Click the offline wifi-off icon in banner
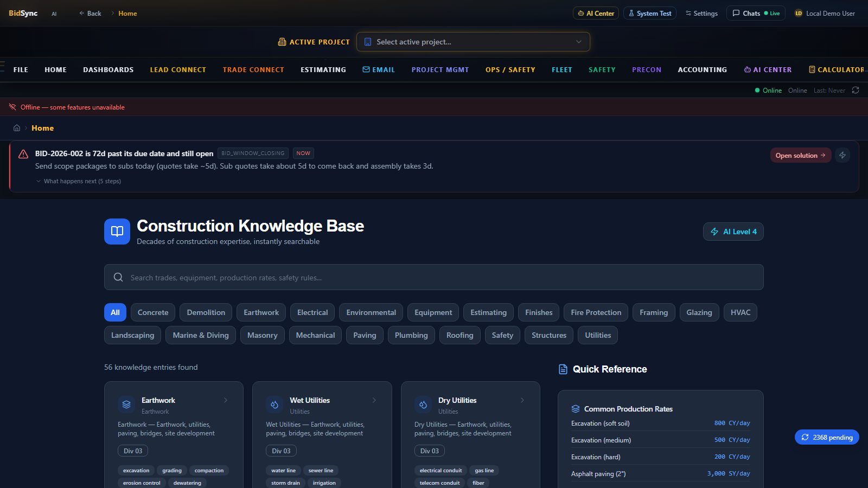Image resolution: width=868 pixels, height=488 pixels. tap(12, 107)
